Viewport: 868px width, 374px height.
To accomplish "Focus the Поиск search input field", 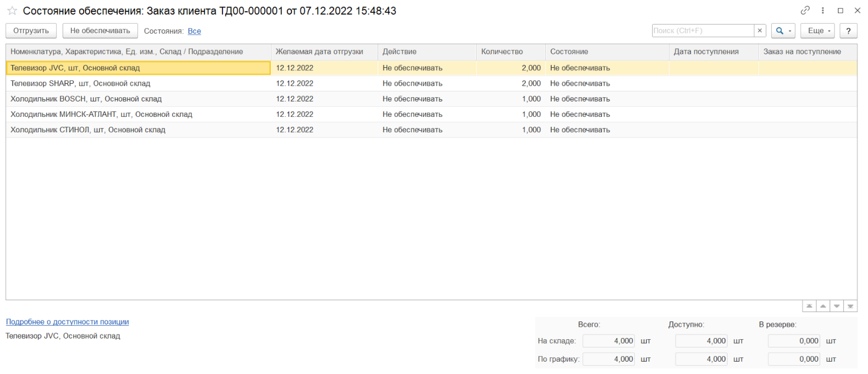I will [702, 31].
